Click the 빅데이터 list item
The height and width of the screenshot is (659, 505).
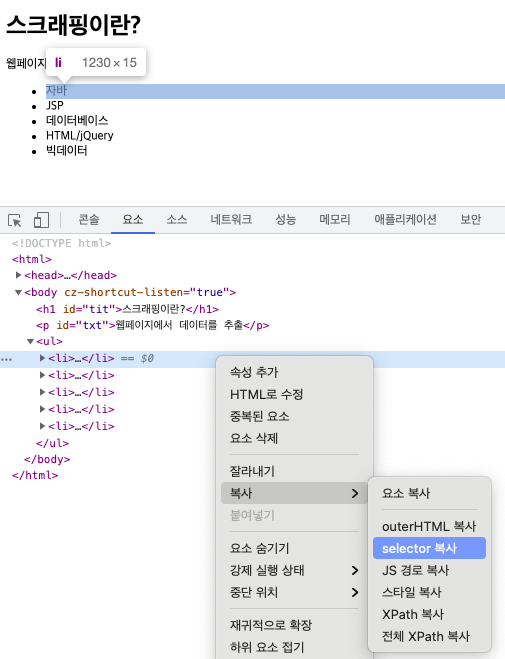pos(66,150)
